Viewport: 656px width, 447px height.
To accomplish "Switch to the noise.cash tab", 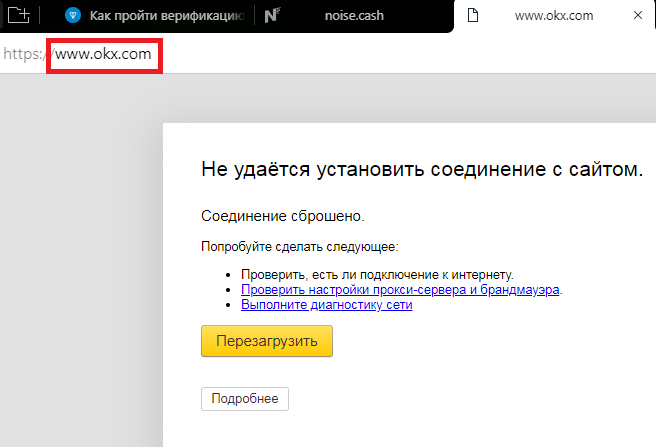I will [x=354, y=16].
